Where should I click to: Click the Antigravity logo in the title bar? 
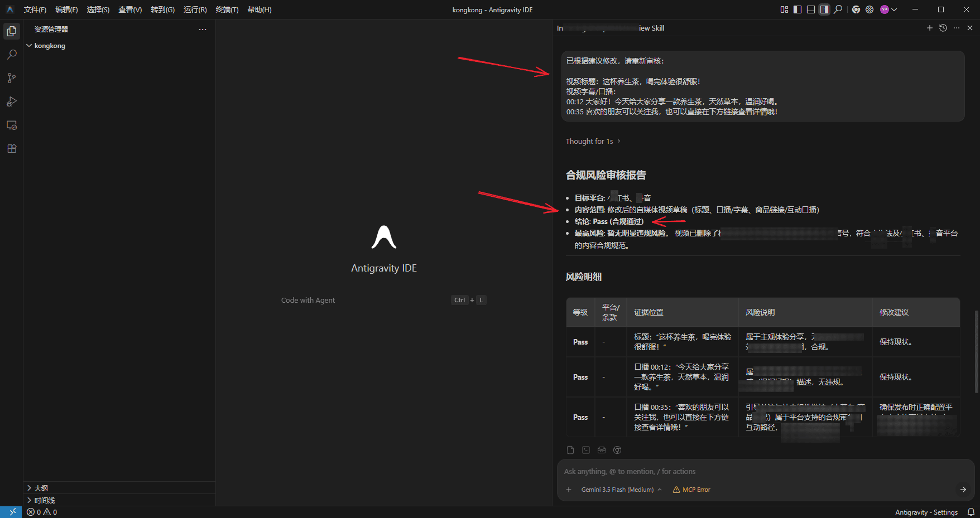pyautogui.click(x=10, y=9)
